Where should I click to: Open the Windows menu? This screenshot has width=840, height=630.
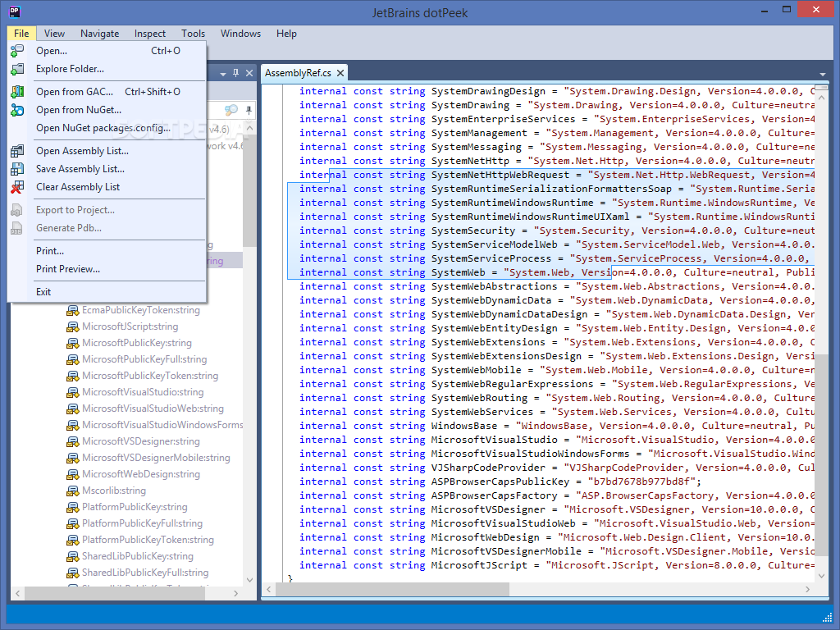pos(240,33)
